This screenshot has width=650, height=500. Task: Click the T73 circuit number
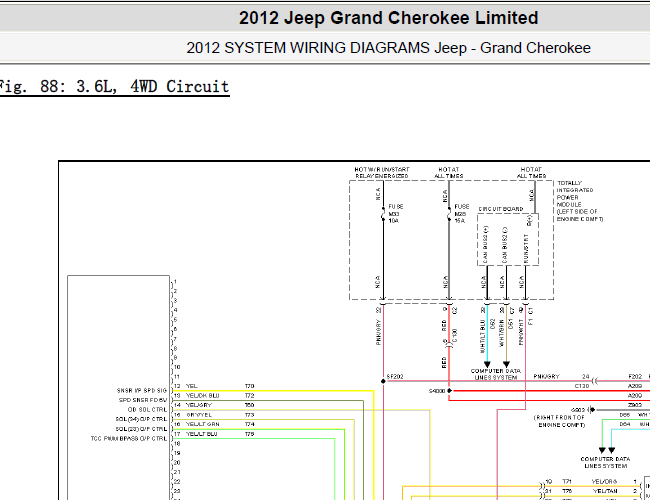250,415
